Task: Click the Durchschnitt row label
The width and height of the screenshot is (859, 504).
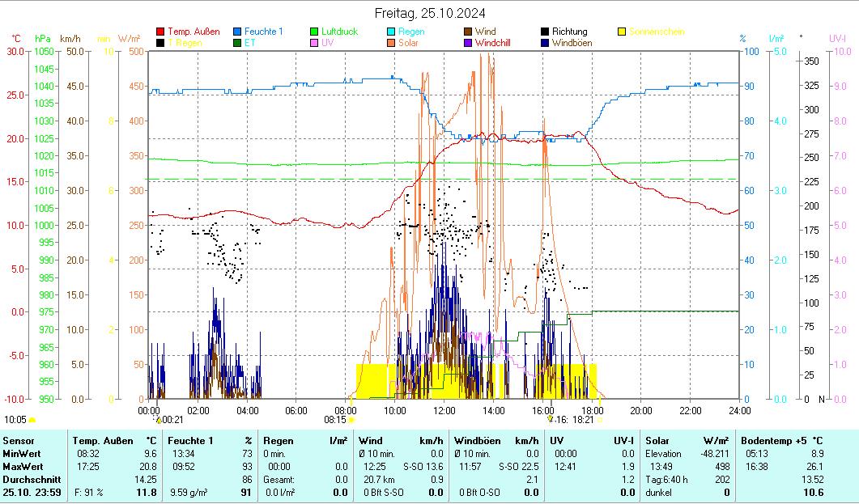Action: coord(32,480)
